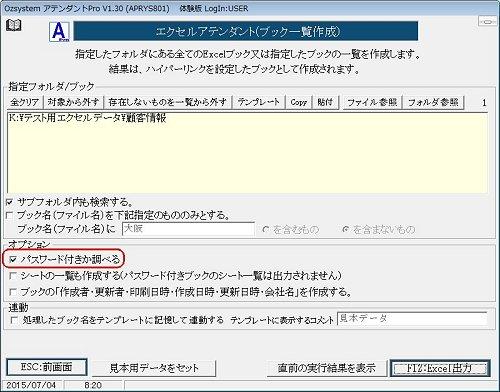Screen dimensions: 500x392
Task: Click the 連動 group label
Action: coord(18,307)
